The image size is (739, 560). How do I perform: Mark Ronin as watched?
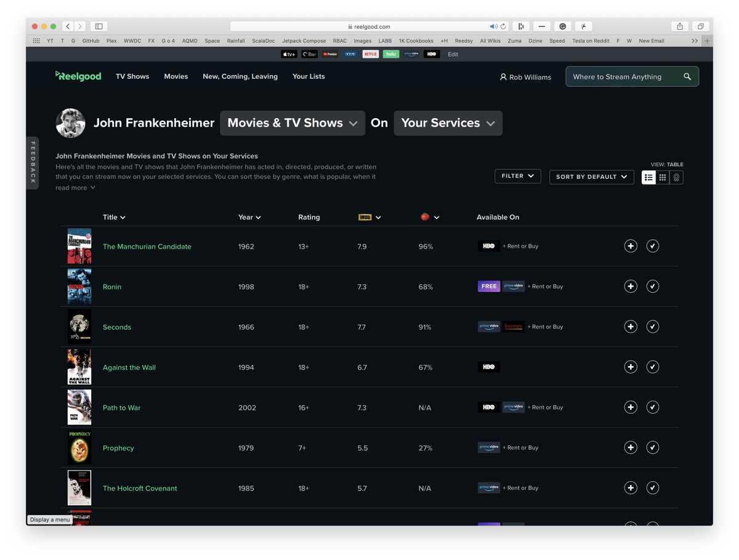click(x=653, y=286)
